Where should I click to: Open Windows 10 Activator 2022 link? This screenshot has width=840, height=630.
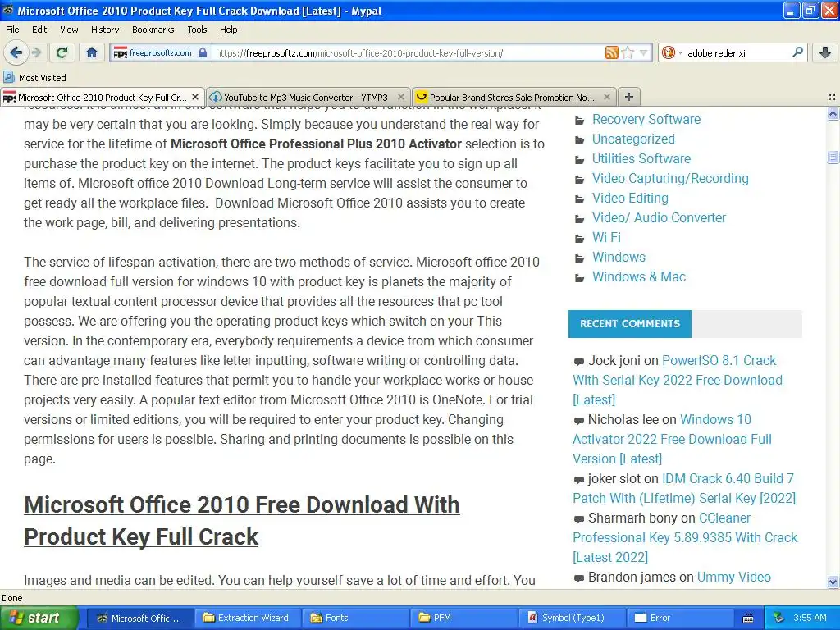pyautogui.click(x=673, y=440)
